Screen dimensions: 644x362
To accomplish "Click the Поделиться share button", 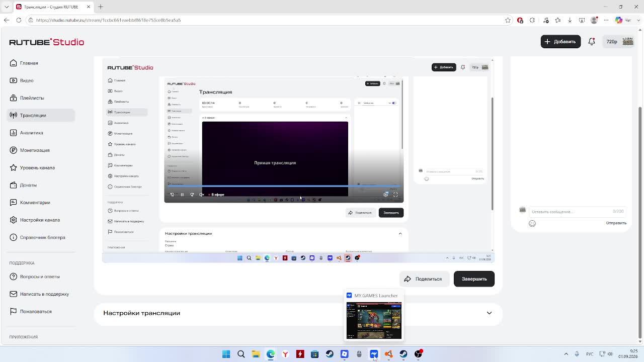I will 424,279.
